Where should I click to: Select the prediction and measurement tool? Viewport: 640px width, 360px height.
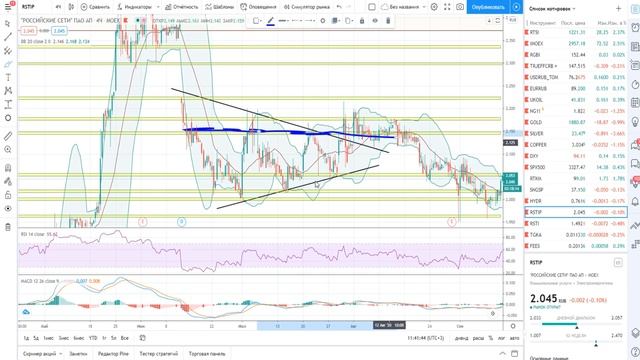click(8, 104)
